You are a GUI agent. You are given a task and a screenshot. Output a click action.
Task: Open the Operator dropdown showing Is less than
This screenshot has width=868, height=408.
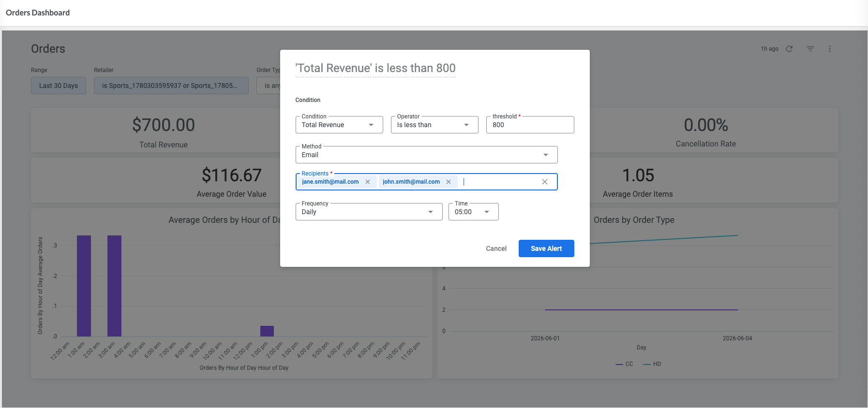click(x=434, y=125)
